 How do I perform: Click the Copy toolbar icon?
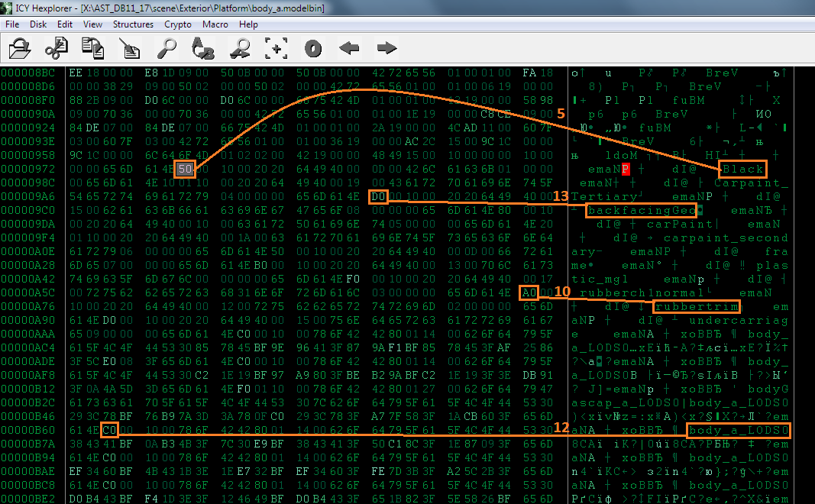coord(93,49)
